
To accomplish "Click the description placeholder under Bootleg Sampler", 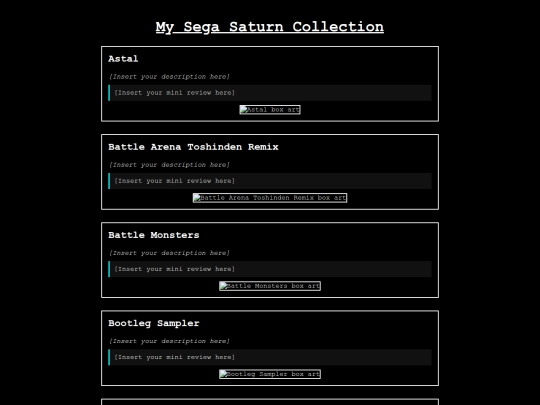I will click(169, 341).
